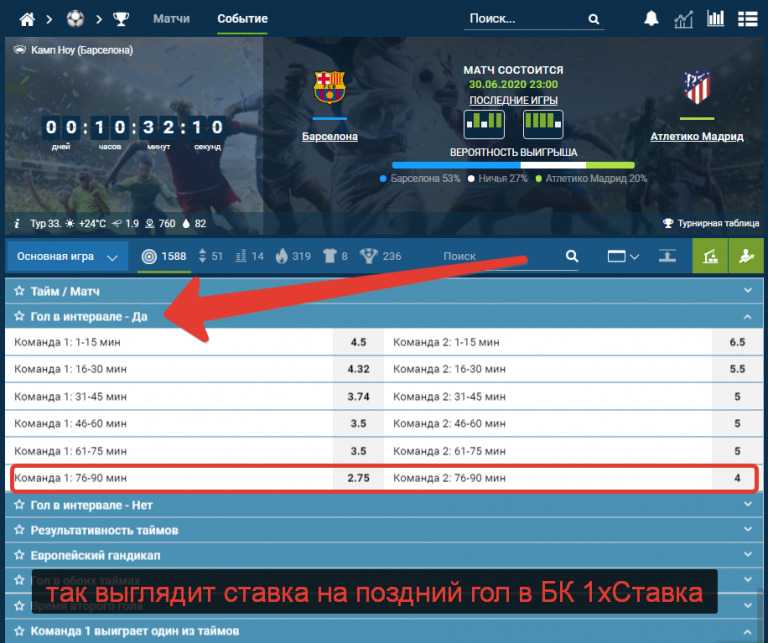Open the Барселона team link
Image resolution: width=768 pixels, height=643 pixels.
(330, 137)
